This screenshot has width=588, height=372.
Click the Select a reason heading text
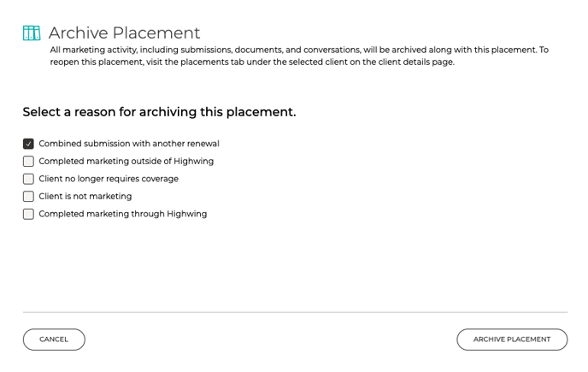tap(159, 112)
